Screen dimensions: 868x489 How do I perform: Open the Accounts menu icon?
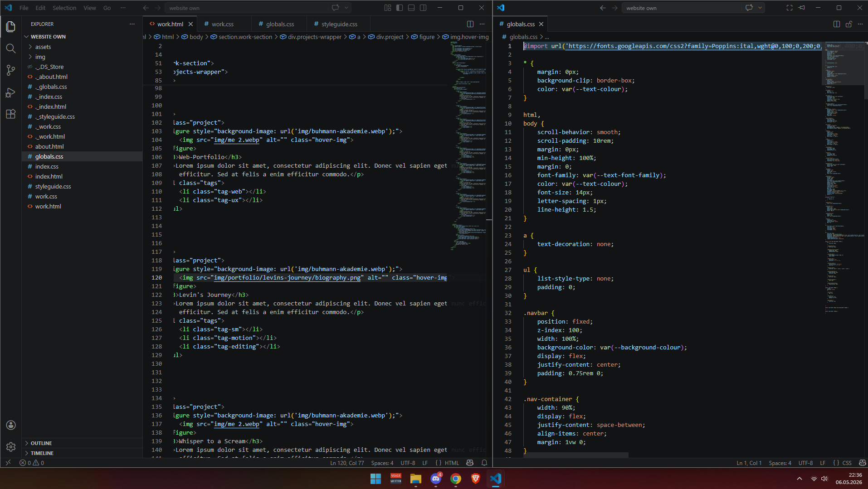[x=11, y=425]
